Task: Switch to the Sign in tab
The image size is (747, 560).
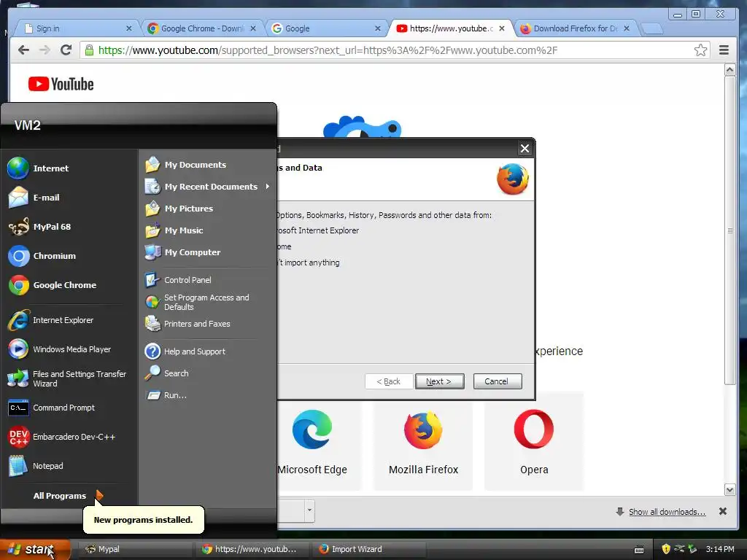Action: pos(77,28)
